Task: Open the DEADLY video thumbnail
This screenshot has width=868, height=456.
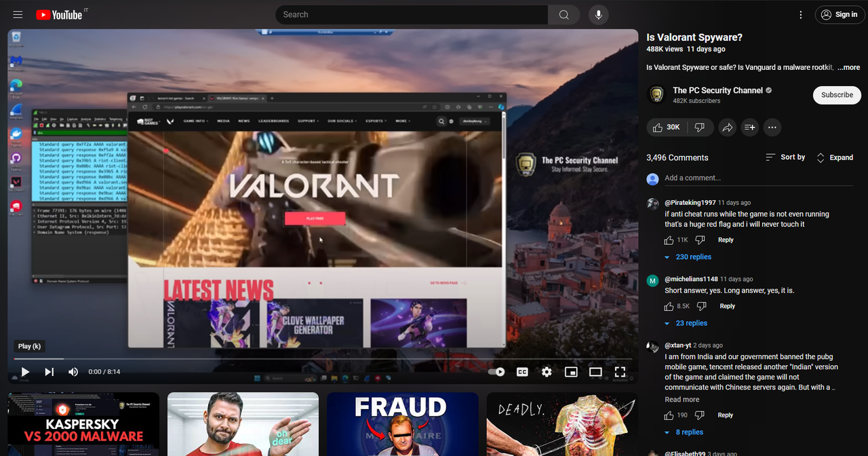Action: pos(561,424)
